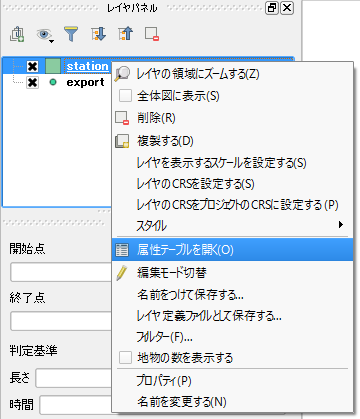
Task: Choose レイヤのCRSを設定する(S)
Action: click(232, 184)
